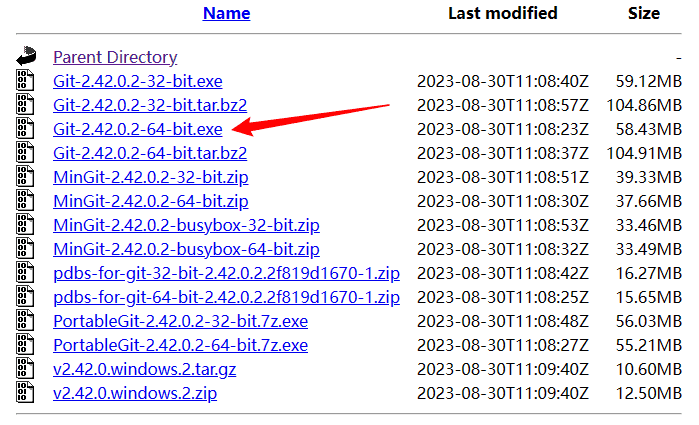Download Git-2.42.0.2-32-bit.exe installer
This screenshot has width=699, height=425.
click(138, 81)
